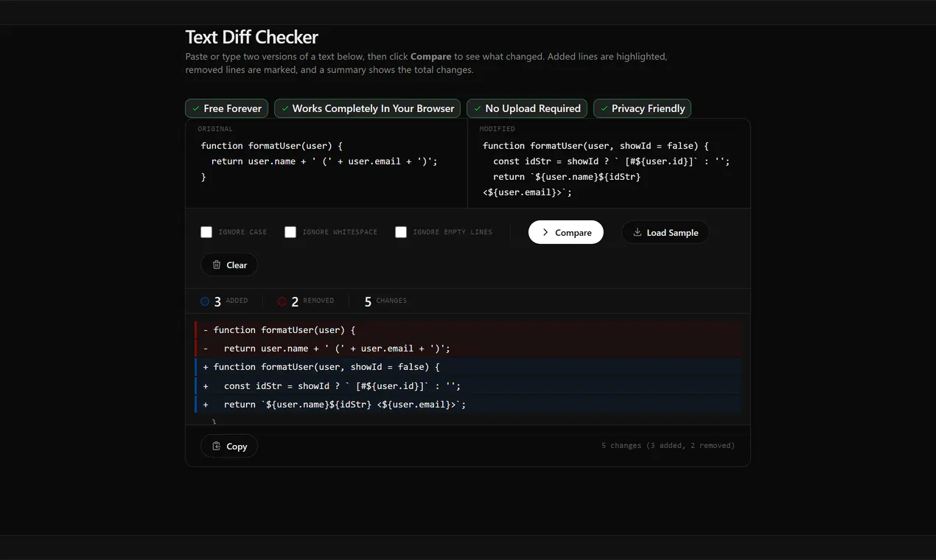This screenshot has height=560, width=936.
Task: Click the Copy button
Action: [228, 446]
